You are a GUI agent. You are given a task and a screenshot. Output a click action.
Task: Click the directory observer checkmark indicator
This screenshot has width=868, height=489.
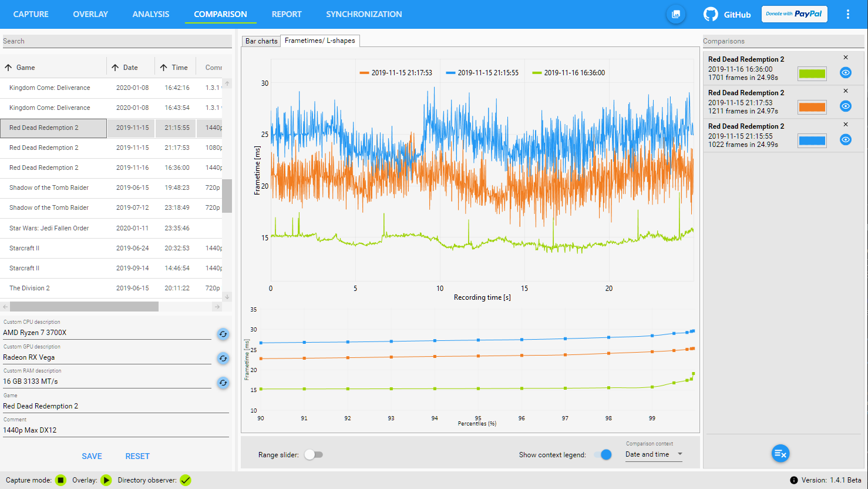(186, 480)
